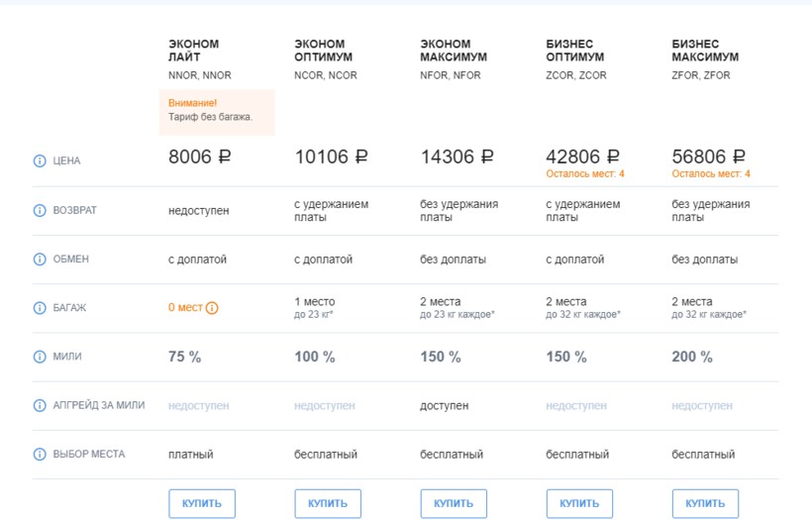Viewport: 812px width, 520px height.
Task: Click the orange info icon near 0 мест
Action: tap(212, 308)
